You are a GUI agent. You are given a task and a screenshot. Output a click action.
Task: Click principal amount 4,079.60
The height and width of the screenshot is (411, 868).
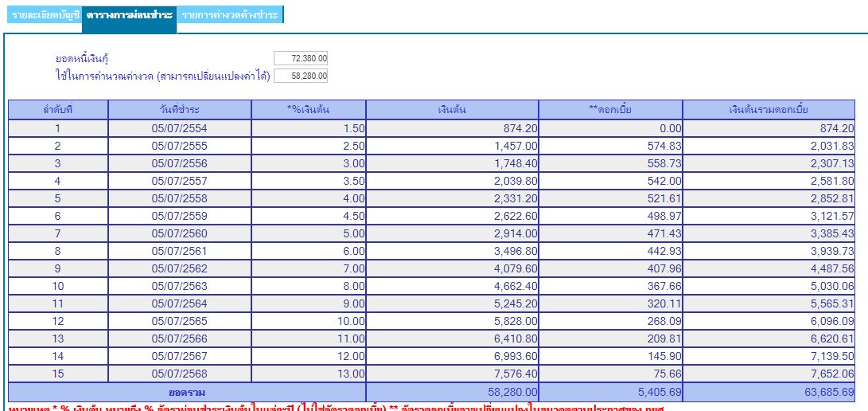point(452,268)
